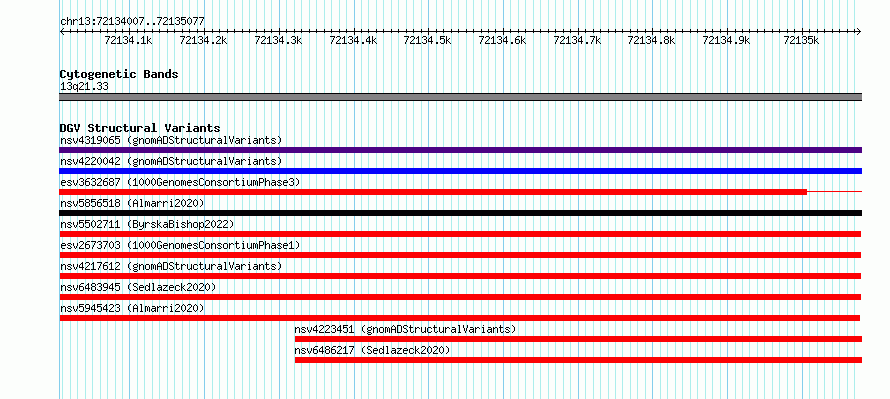Viewport: 890px width, 399px height.
Task: Click the 72134.6k ruler tick label
Action: [503, 40]
